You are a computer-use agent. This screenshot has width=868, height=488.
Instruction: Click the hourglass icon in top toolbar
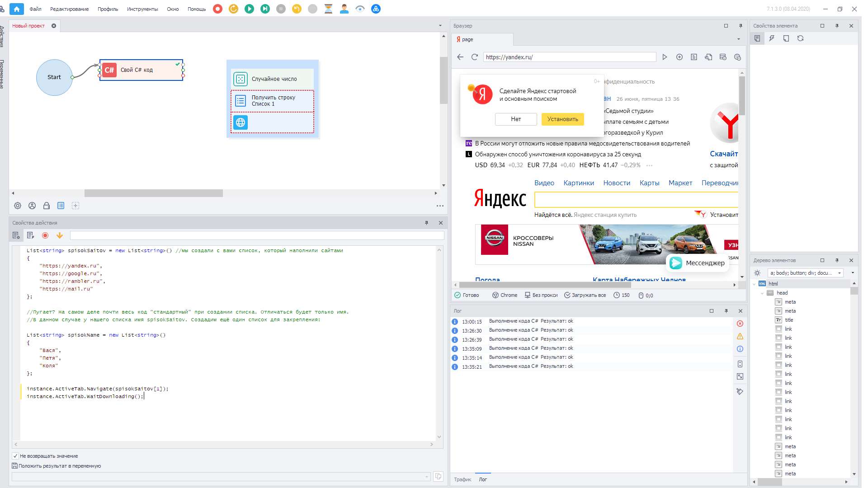click(x=328, y=9)
